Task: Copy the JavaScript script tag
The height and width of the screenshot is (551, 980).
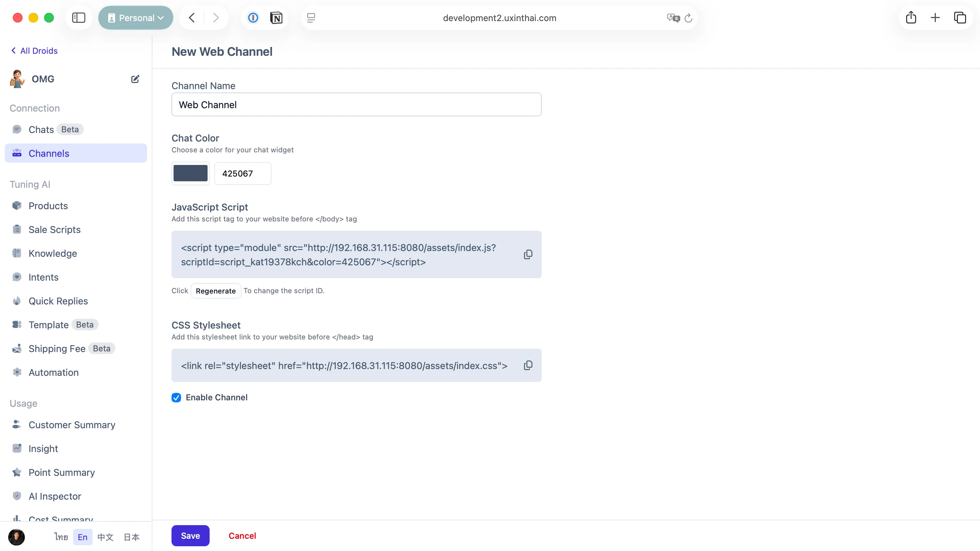Action: [528, 254]
